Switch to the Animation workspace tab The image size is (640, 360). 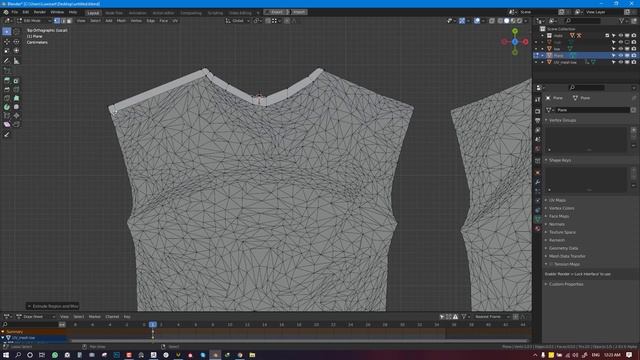[x=138, y=13]
